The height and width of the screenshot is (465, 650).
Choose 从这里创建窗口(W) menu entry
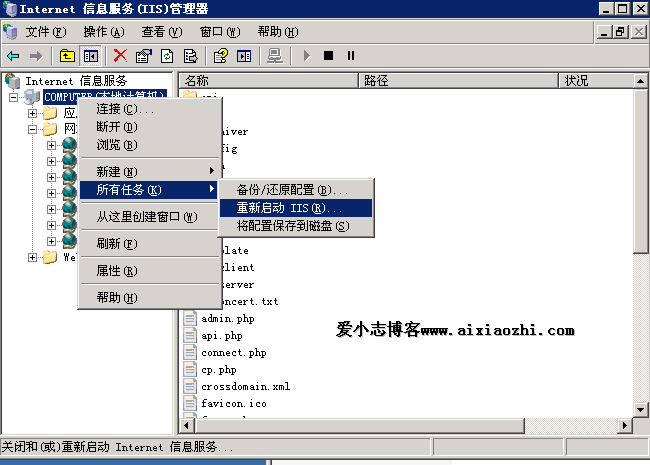[149, 217]
